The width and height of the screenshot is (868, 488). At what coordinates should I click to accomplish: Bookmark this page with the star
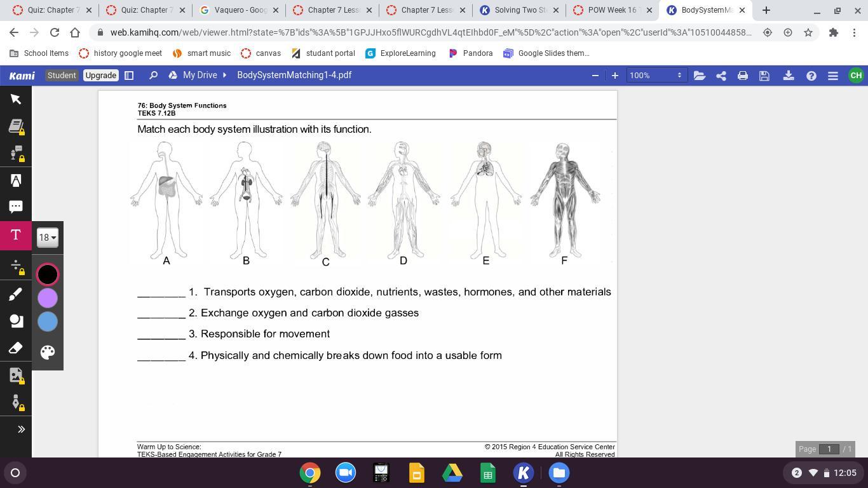[808, 32]
